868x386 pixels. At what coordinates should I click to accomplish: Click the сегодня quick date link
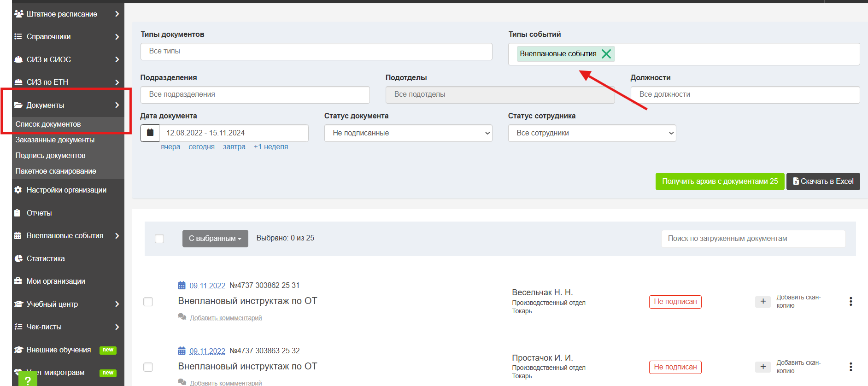tap(201, 147)
